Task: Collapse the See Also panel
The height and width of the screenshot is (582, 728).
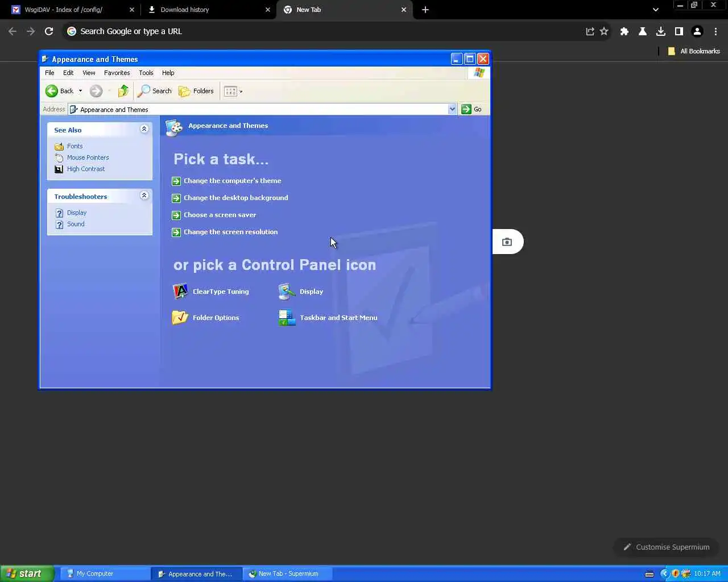Action: [x=144, y=129]
